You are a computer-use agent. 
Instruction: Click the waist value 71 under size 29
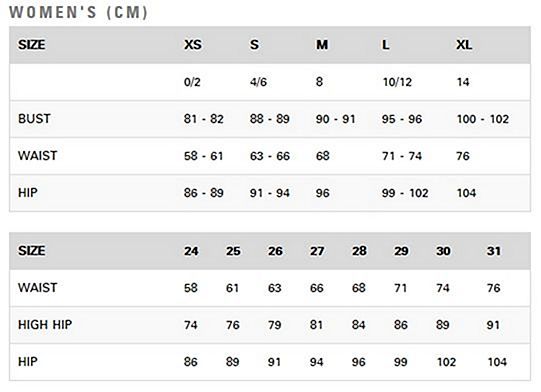click(x=401, y=288)
